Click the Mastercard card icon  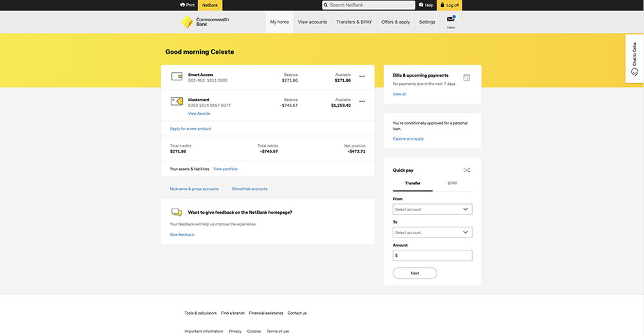pyautogui.click(x=177, y=101)
